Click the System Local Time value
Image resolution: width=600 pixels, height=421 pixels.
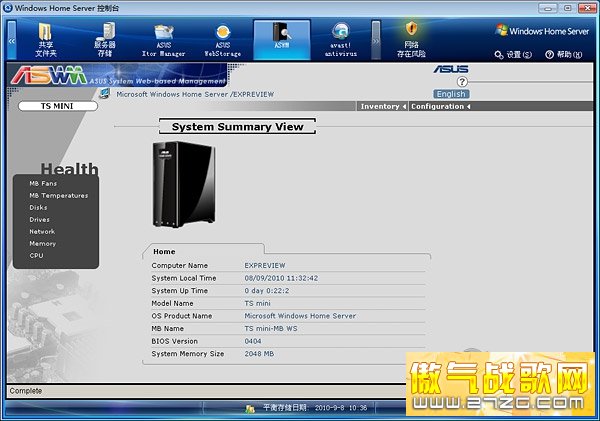(281, 278)
